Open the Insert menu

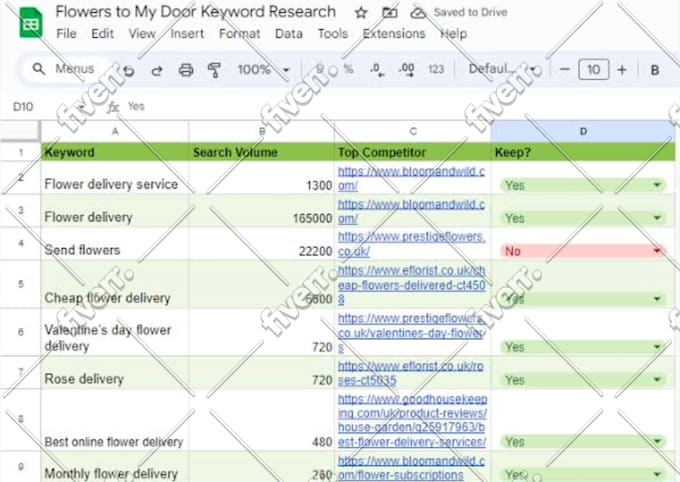(187, 33)
